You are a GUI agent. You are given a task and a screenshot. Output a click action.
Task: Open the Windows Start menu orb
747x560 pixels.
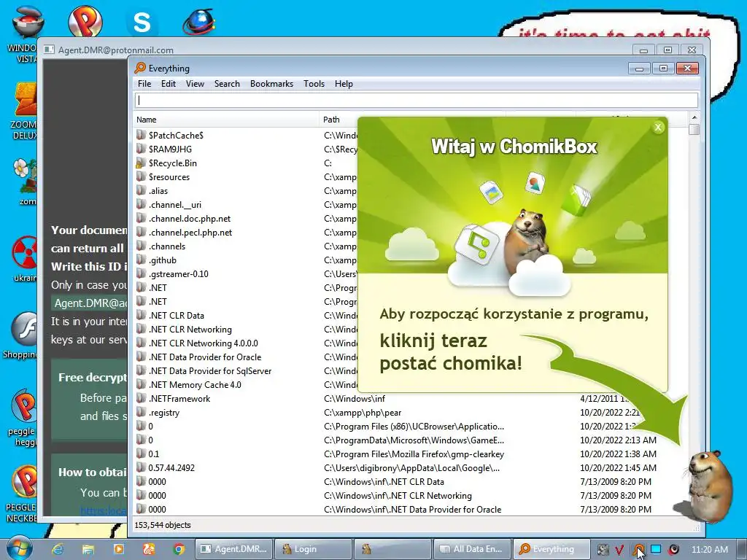pos(19,548)
